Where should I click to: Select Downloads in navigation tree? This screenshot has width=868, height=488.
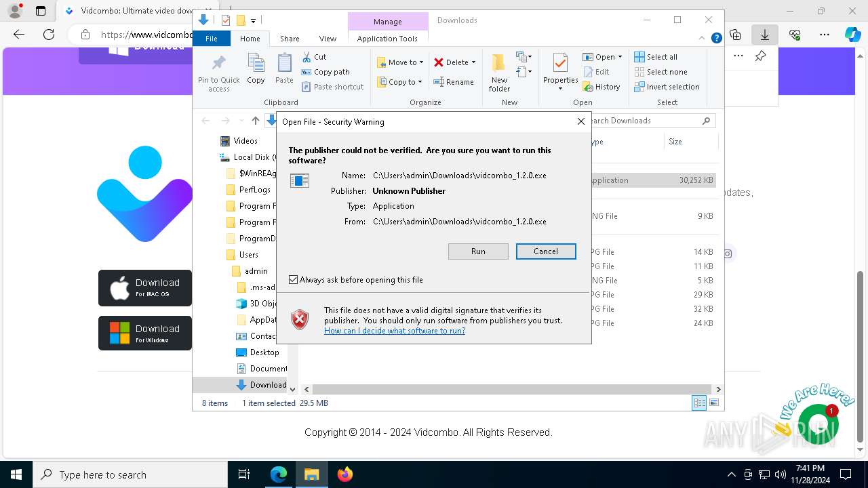point(262,385)
